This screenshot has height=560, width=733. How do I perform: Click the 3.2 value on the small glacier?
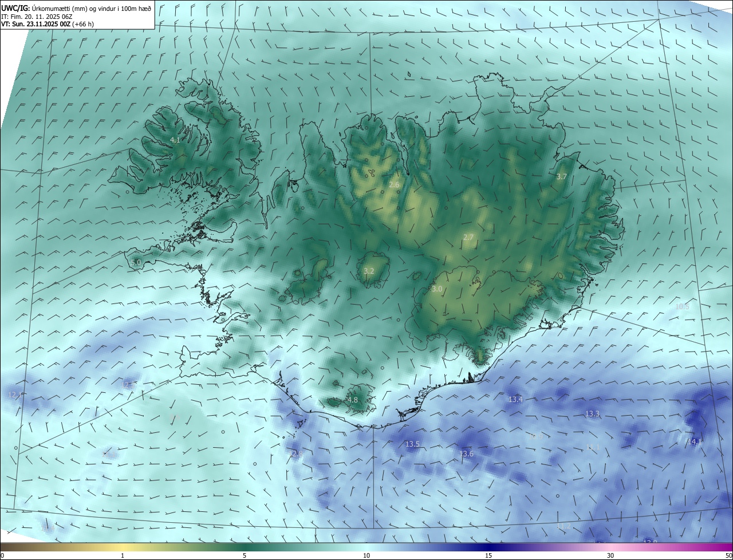pyautogui.click(x=369, y=271)
